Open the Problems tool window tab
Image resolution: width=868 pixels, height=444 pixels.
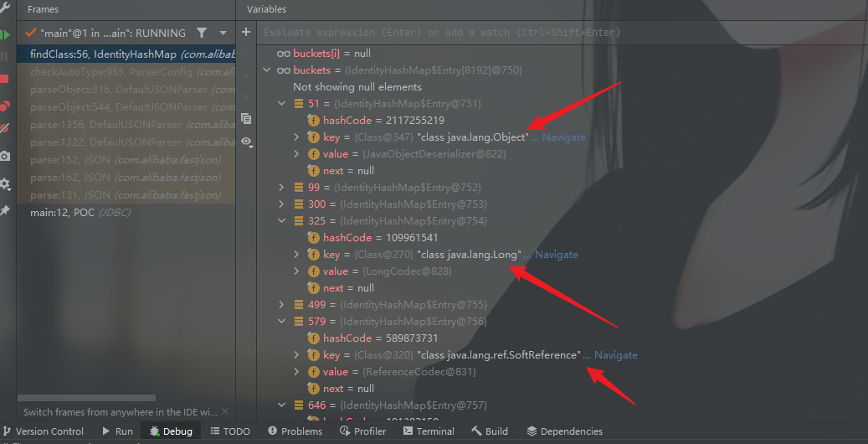295,431
